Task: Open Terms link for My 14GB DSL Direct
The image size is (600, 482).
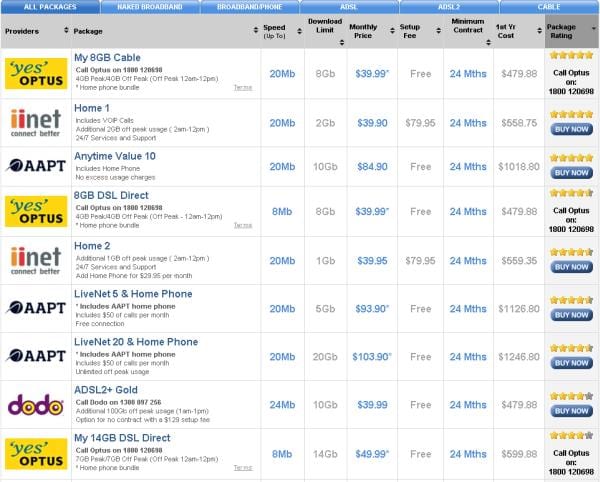Action: pyautogui.click(x=243, y=468)
